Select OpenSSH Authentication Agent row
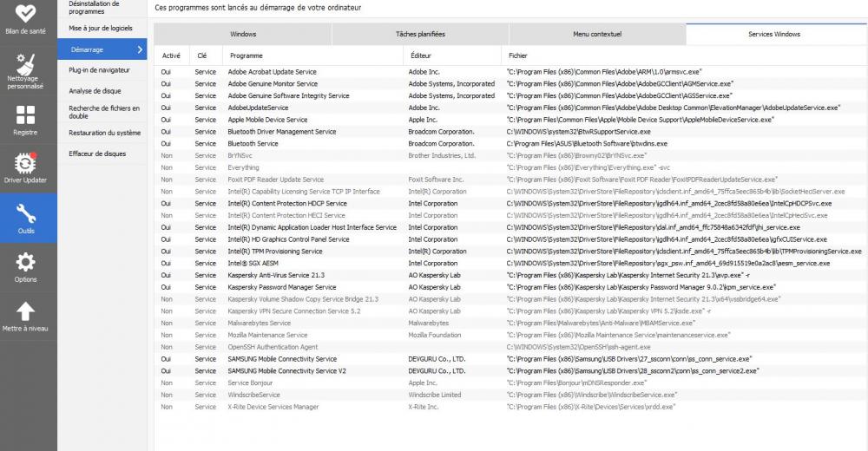 [x=511, y=347]
